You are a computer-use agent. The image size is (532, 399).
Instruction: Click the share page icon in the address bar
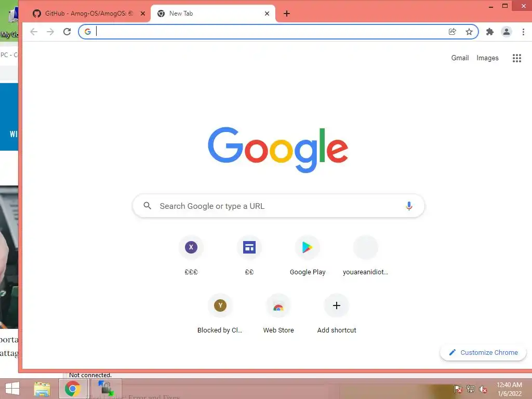[x=453, y=32]
